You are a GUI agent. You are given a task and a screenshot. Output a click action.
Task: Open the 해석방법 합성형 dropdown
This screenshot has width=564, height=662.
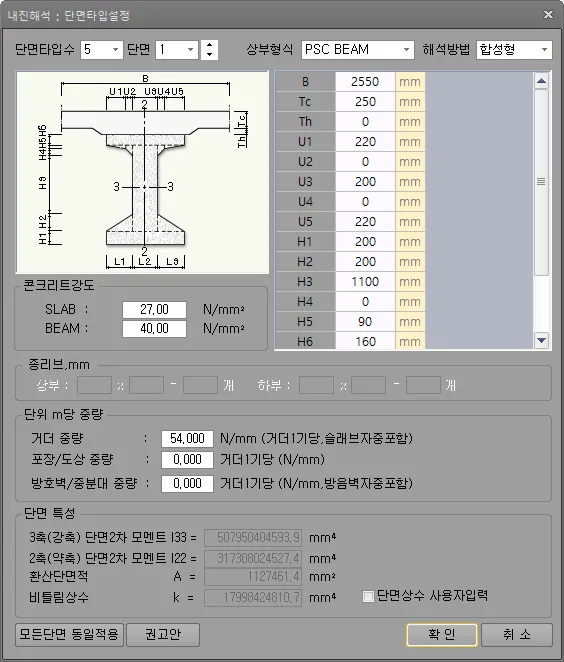514,50
